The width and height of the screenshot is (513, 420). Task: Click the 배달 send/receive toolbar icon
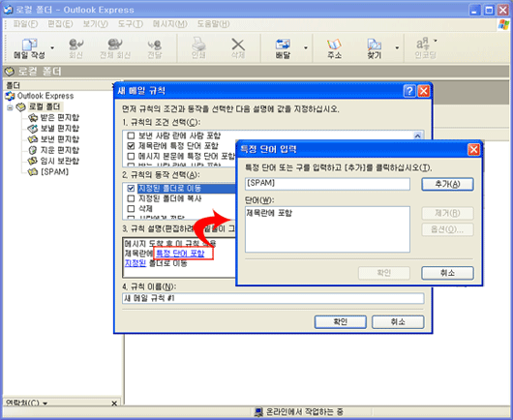283,45
